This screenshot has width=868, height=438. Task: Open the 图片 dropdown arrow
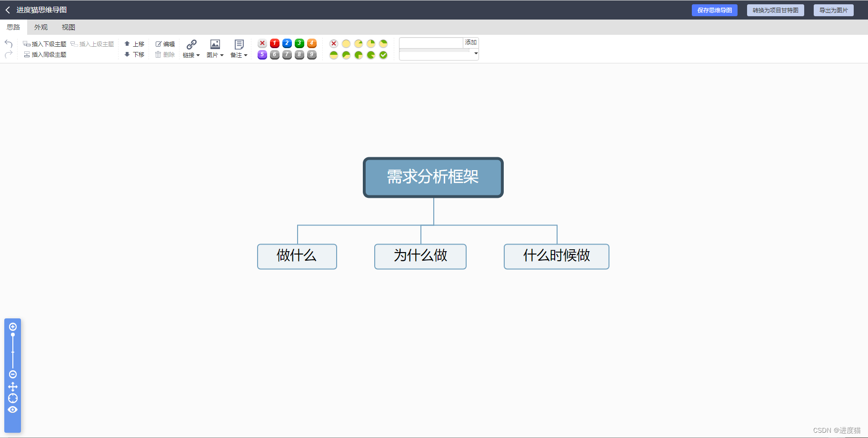[221, 55]
